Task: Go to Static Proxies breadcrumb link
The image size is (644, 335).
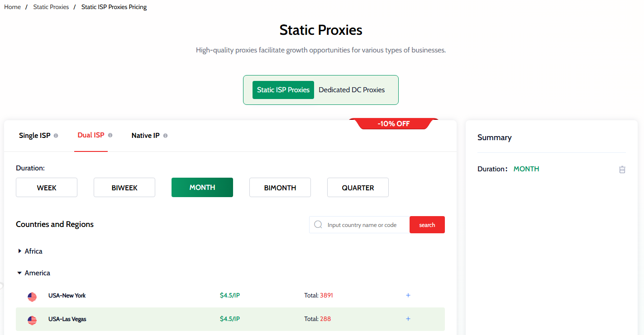Action: [x=51, y=7]
